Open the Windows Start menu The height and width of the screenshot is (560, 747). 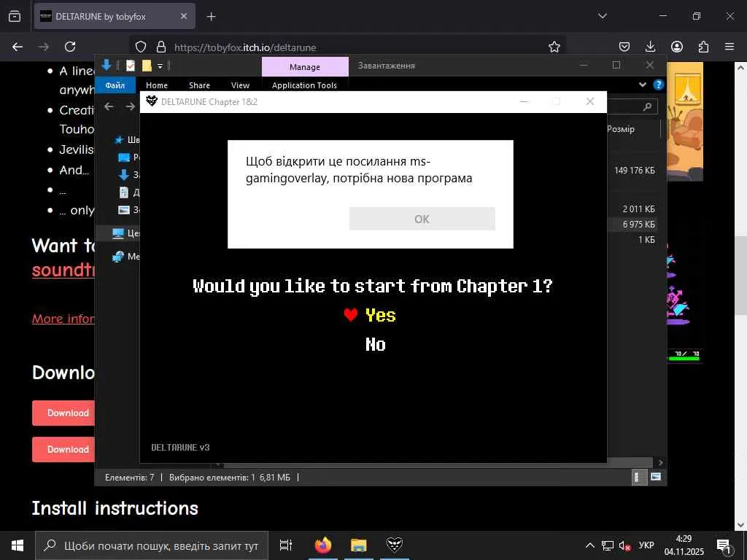coord(18,545)
